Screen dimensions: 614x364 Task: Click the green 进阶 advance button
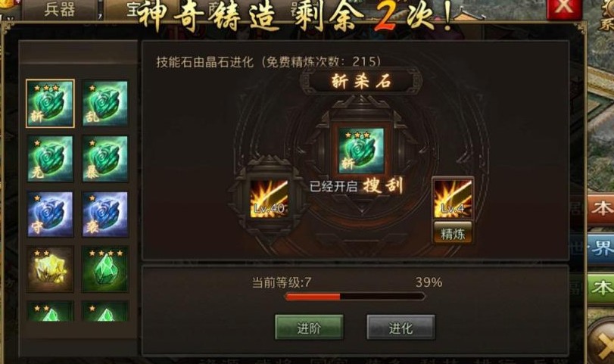[x=309, y=328]
